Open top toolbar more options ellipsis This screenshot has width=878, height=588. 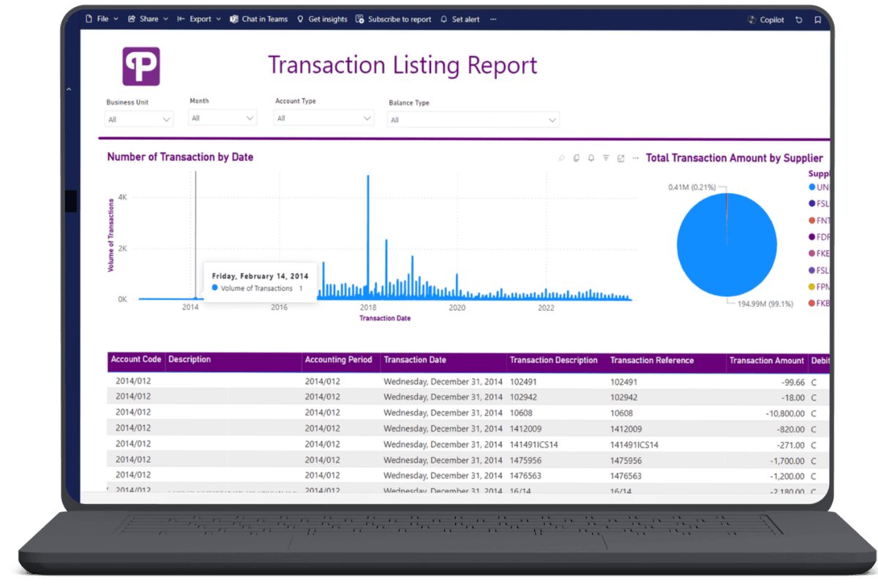point(493,19)
